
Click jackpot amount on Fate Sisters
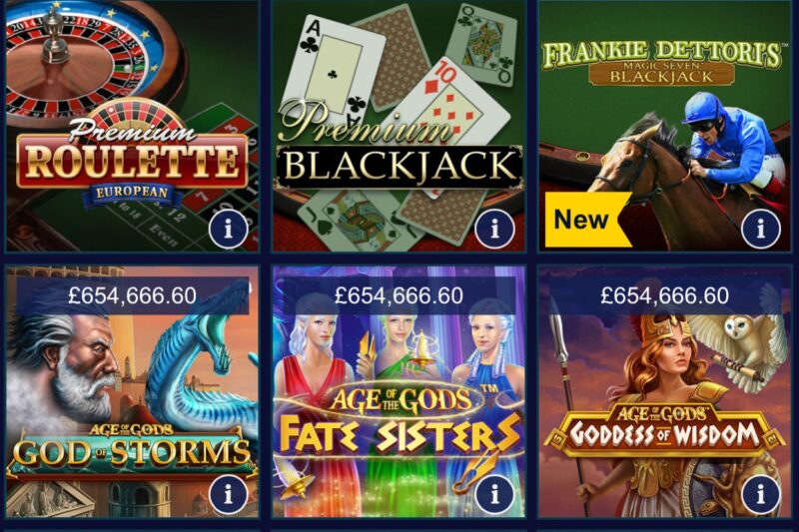[399, 295]
